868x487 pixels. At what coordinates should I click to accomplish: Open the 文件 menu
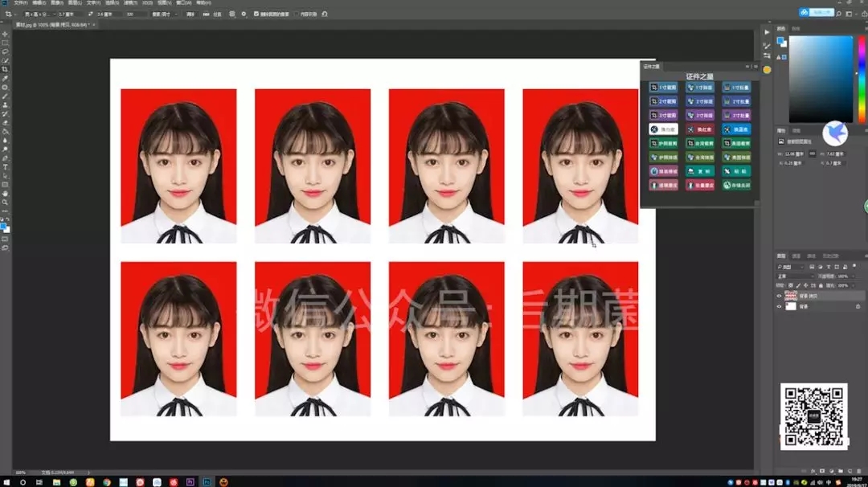pos(20,2)
